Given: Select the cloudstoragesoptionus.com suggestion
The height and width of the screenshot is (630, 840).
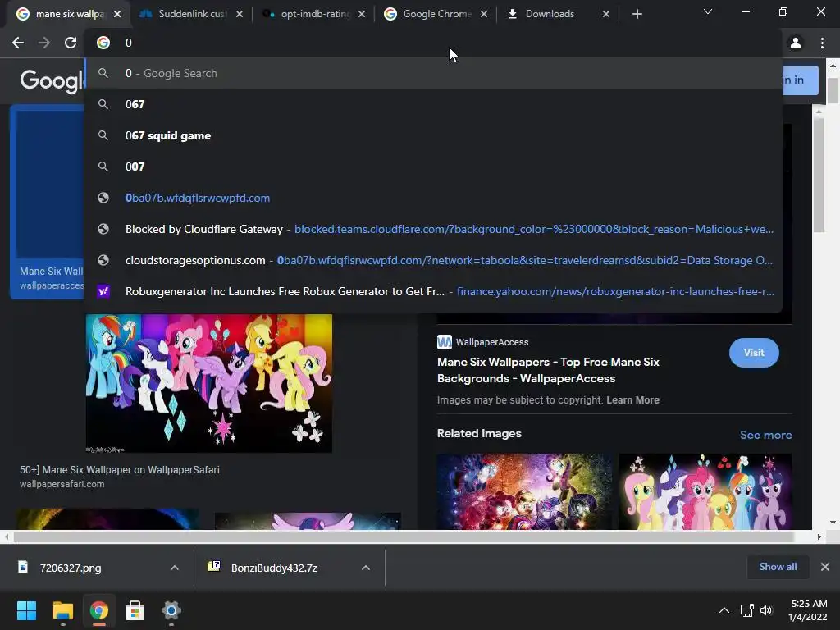Looking at the screenshot, I should (433, 260).
